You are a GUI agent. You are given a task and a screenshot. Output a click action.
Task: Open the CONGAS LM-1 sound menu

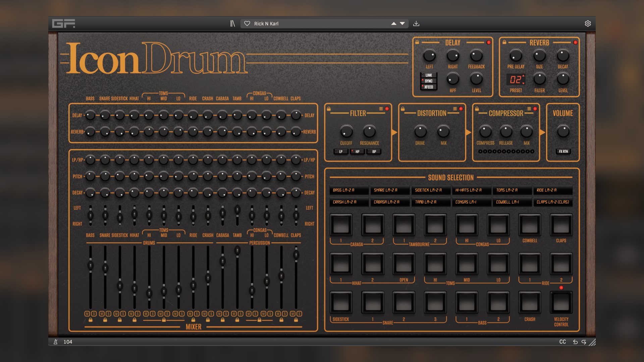pyautogui.click(x=471, y=202)
